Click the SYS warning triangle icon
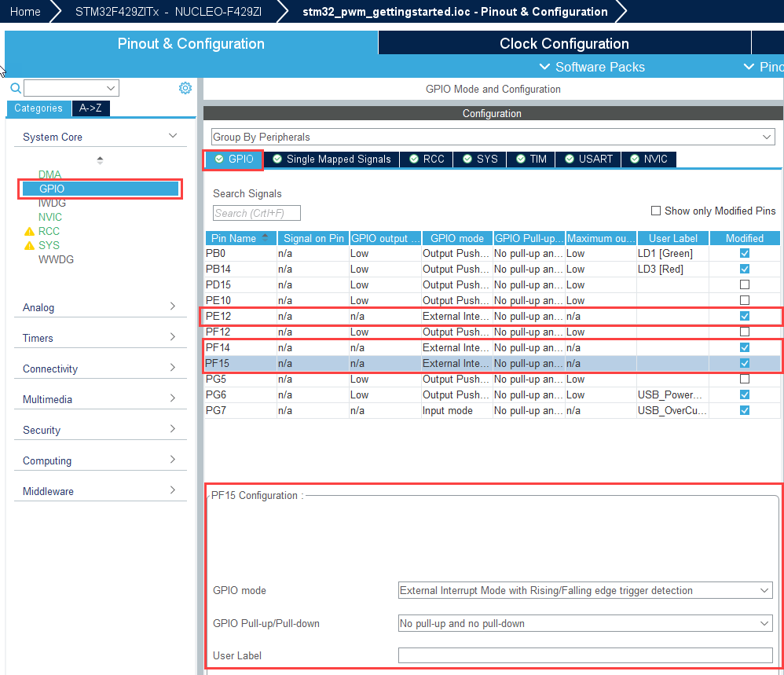The width and height of the screenshot is (784, 675). point(30,246)
